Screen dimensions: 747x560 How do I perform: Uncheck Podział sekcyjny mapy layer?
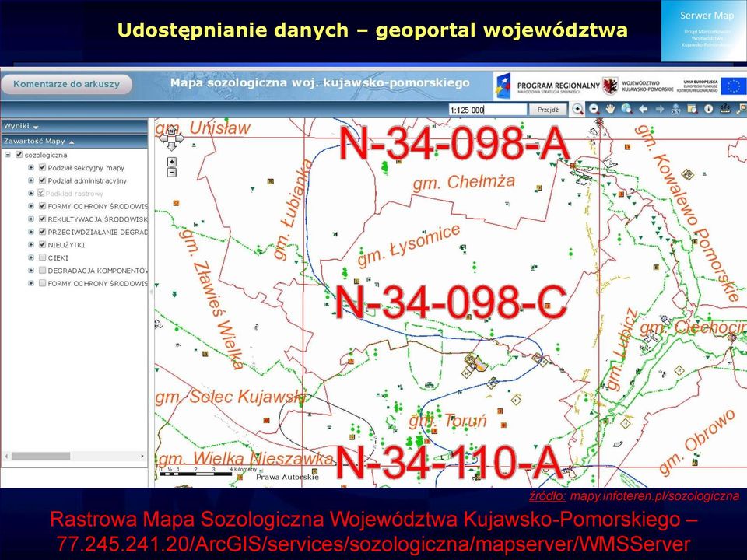point(42,168)
